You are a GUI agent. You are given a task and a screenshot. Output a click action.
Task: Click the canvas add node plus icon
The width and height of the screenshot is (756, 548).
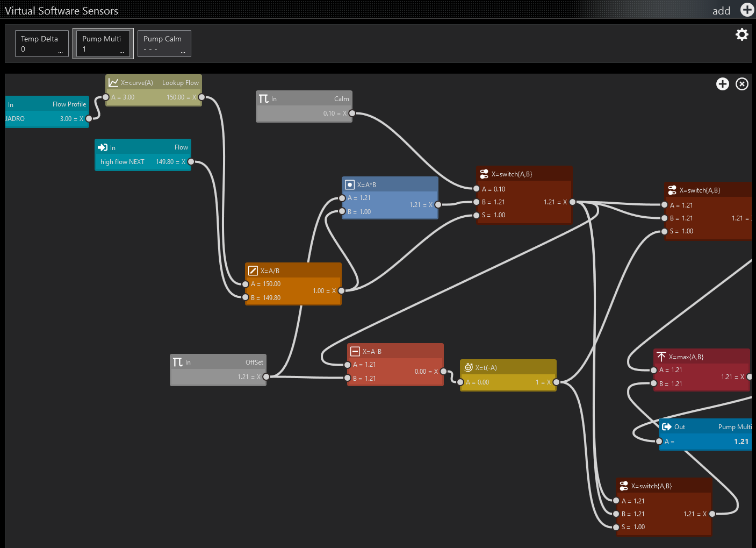[x=722, y=84]
